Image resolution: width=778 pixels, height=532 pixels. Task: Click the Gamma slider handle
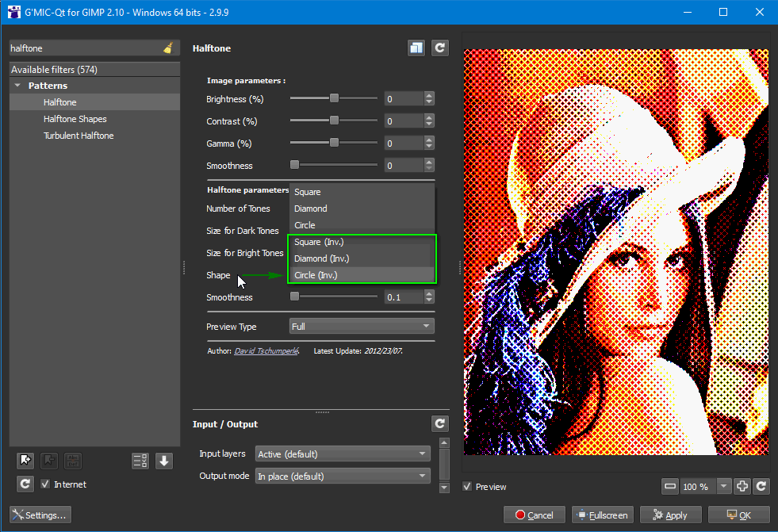click(x=335, y=143)
